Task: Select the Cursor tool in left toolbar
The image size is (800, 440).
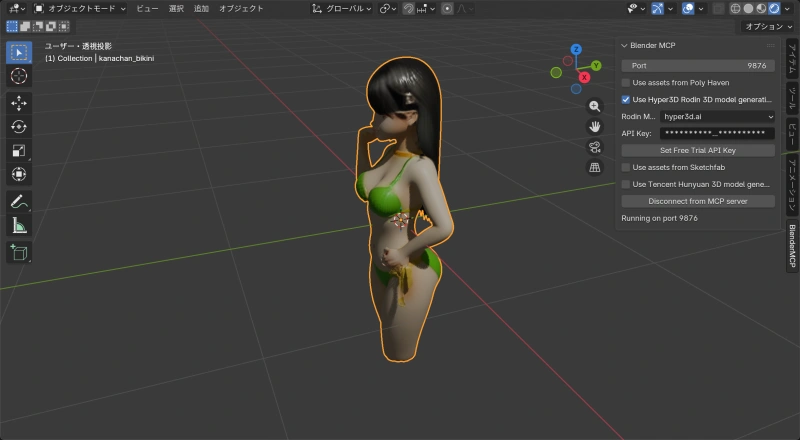Action: (19, 76)
